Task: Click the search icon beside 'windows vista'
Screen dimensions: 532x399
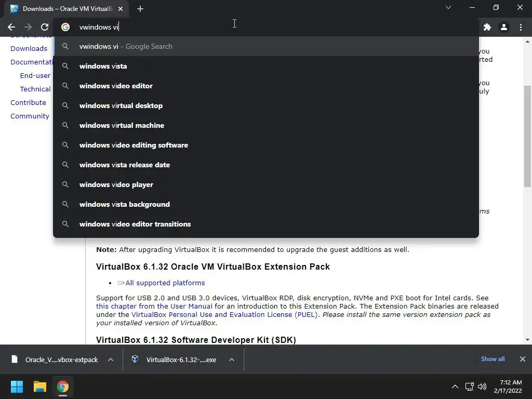Action: pos(65,66)
